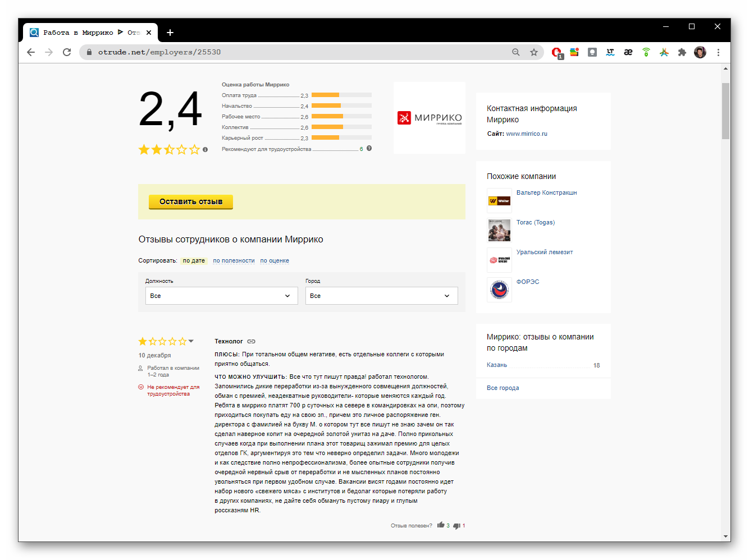
Task: Click the Оценка работы Миррико heading
Action: (255, 85)
